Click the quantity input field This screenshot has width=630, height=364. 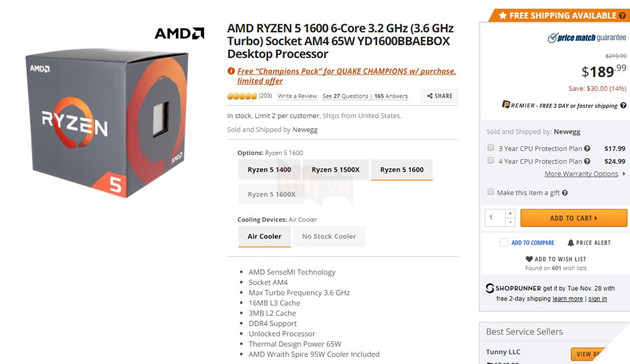pyautogui.click(x=495, y=218)
